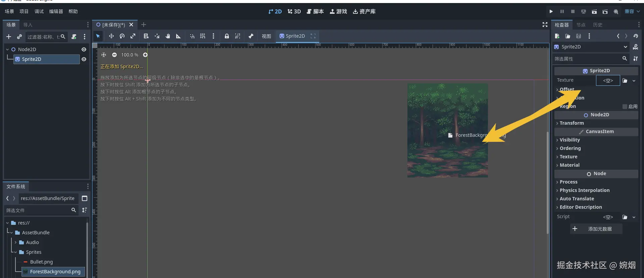
Task: Select ForestBackground.png in the file system
Action: pyautogui.click(x=53, y=272)
